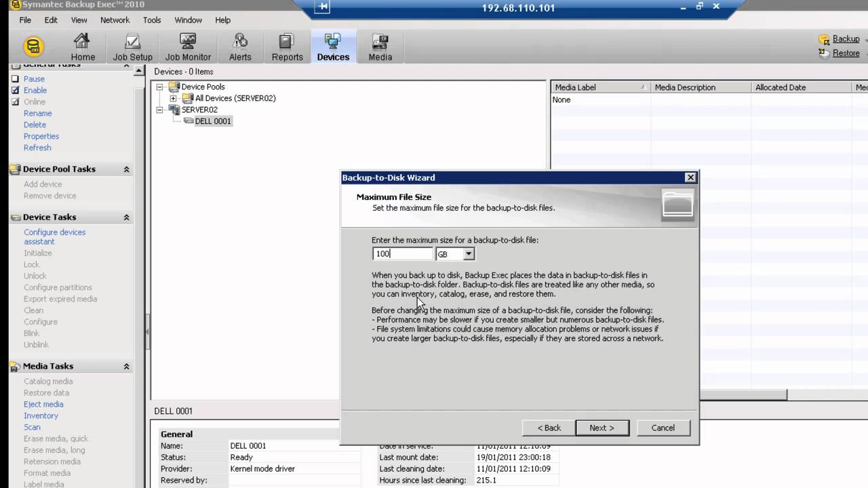This screenshot has height=488, width=868.
Task: Click the Refresh task link
Action: pos(37,148)
